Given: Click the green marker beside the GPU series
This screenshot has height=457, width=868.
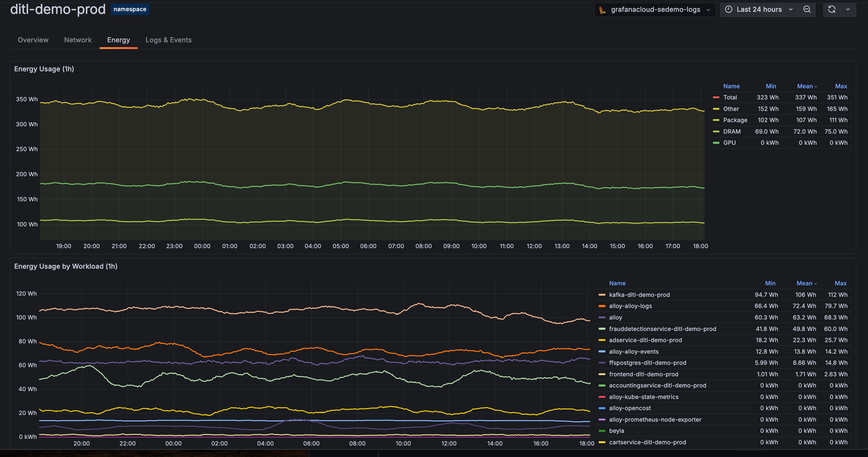Looking at the screenshot, I should coord(716,142).
